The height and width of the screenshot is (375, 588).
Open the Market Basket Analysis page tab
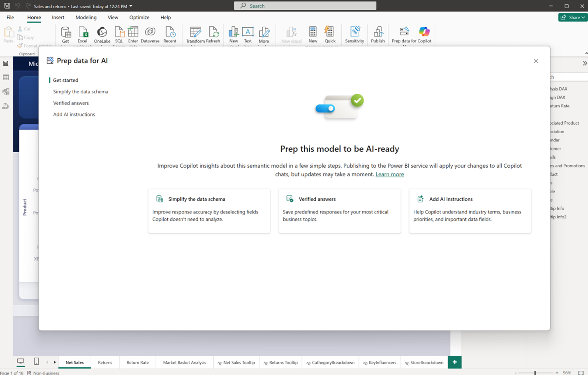point(184,362)
